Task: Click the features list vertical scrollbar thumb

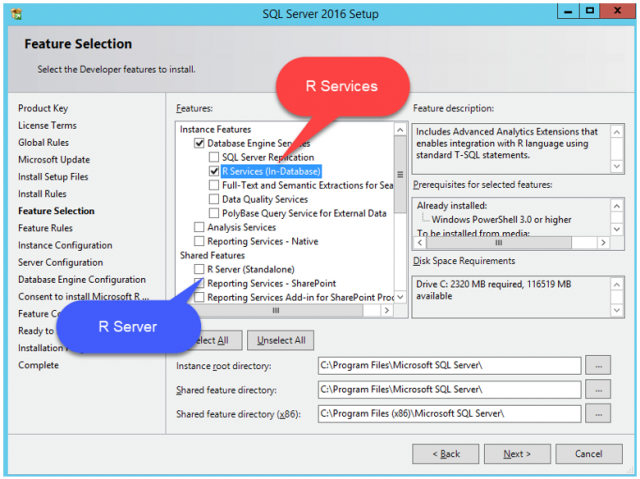Action: coord(400,175)
